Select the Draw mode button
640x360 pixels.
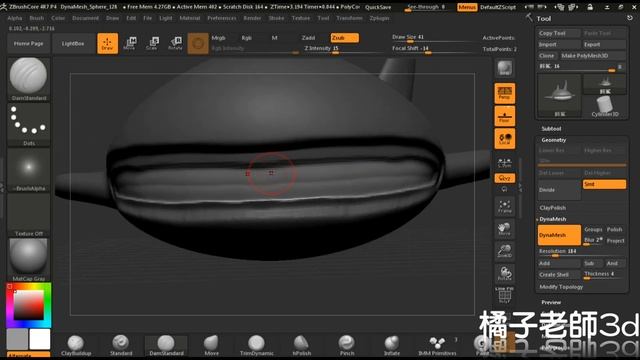(107, 43)
